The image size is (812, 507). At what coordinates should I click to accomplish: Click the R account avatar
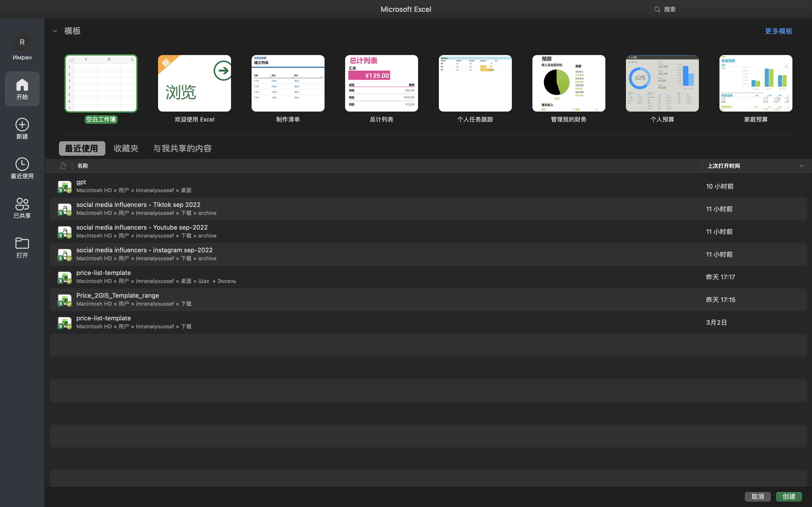coord(22,42)
